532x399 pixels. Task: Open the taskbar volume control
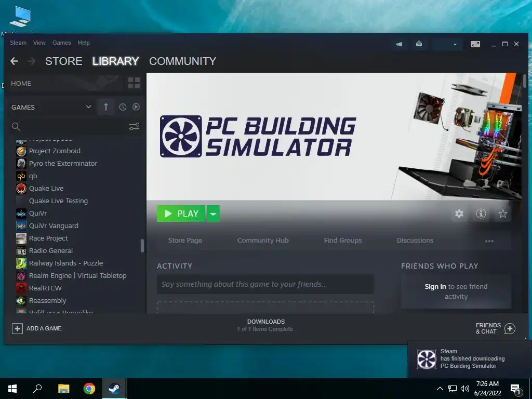465,389
